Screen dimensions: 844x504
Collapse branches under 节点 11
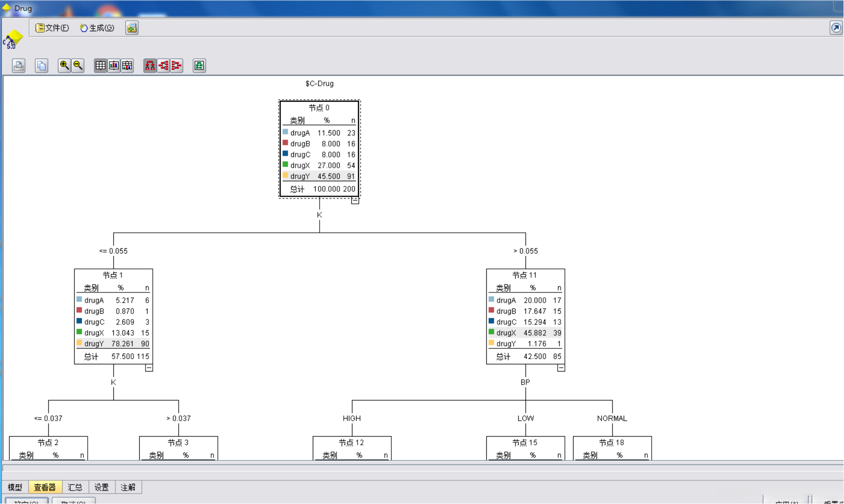pos(561,368)
